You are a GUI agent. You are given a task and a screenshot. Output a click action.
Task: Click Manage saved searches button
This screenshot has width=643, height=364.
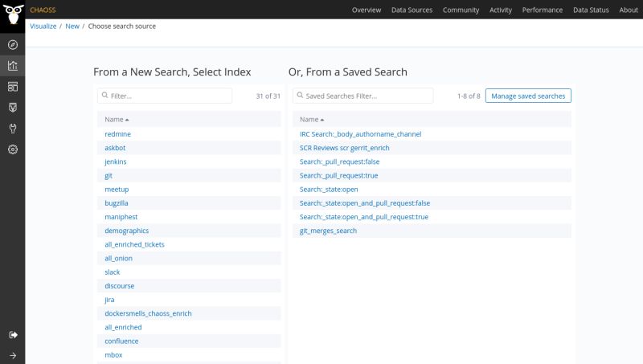pos(528,96)
